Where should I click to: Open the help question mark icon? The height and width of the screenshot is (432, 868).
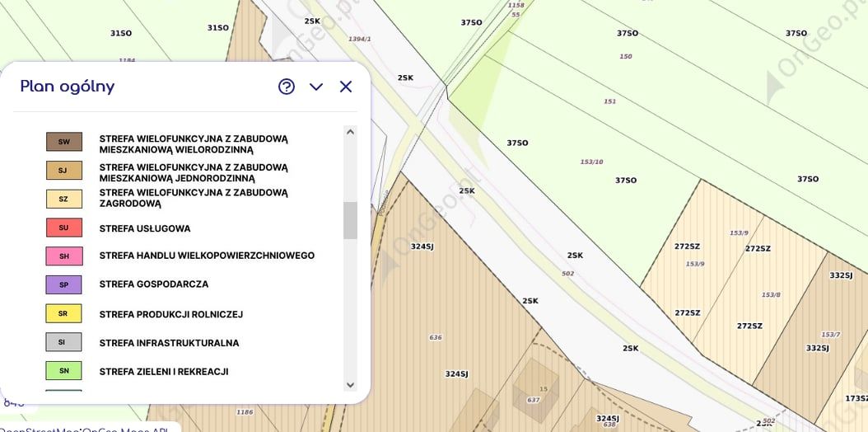pos(287,87)
